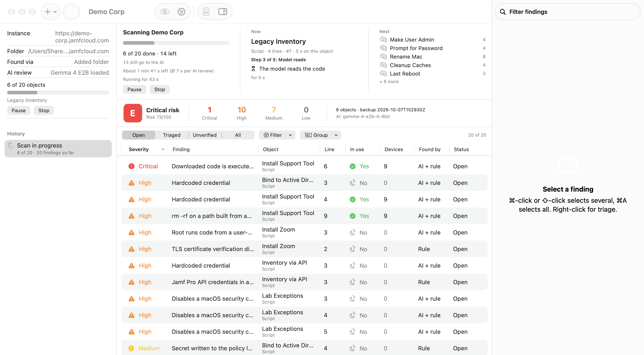Click the sleeping not-in-use icon for Bind to Active Dir Hardcoded credential
This screenshot has width=644, height=355.
click(352, 183)
